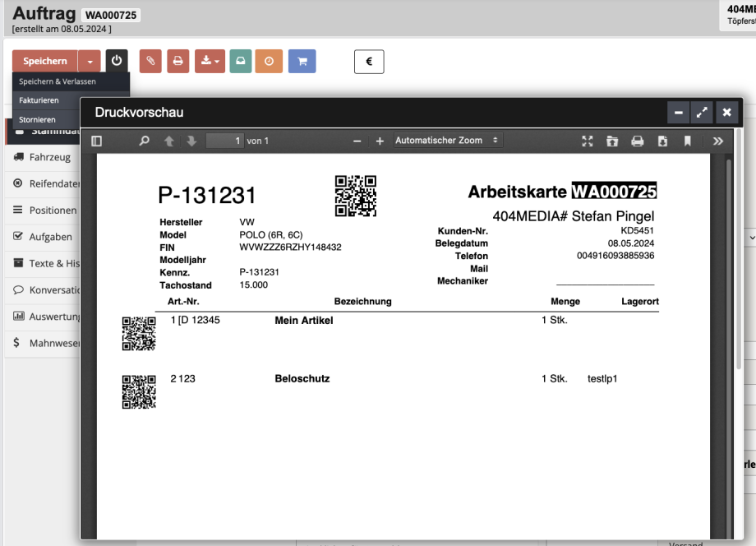Click the orange clock icon button
This screenshot has width=756, height=546.
(x=269, y=62)
